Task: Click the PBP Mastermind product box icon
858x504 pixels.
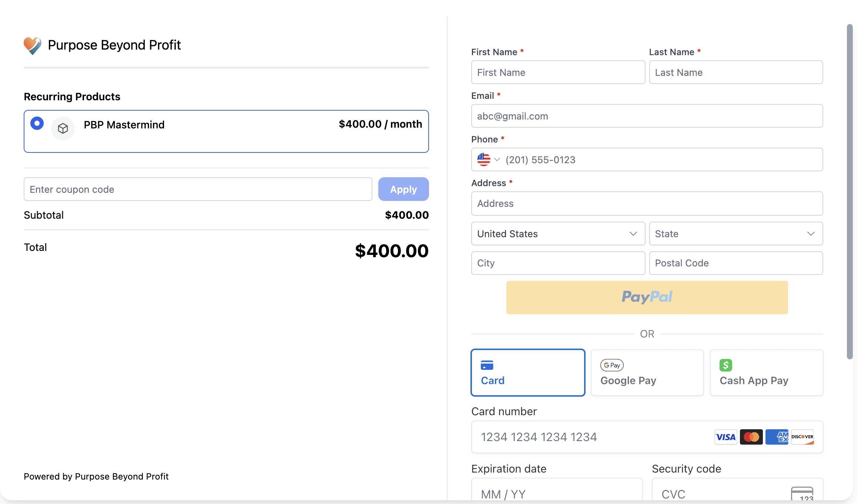Action: click(63, 128)
